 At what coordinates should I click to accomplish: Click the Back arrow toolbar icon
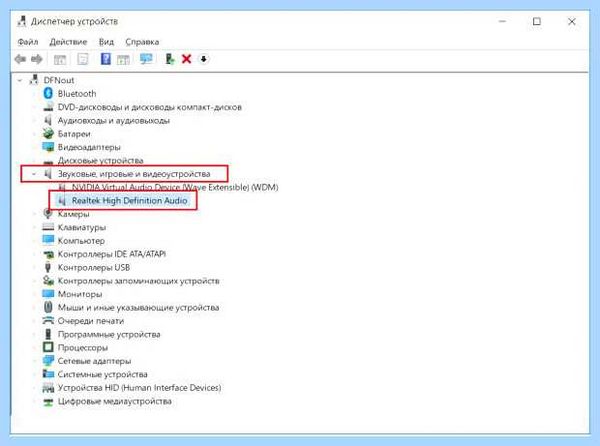20,59
